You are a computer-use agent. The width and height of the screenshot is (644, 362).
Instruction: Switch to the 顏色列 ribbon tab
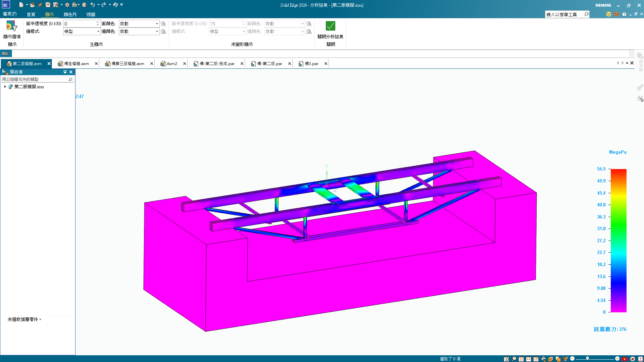(70, 14)
